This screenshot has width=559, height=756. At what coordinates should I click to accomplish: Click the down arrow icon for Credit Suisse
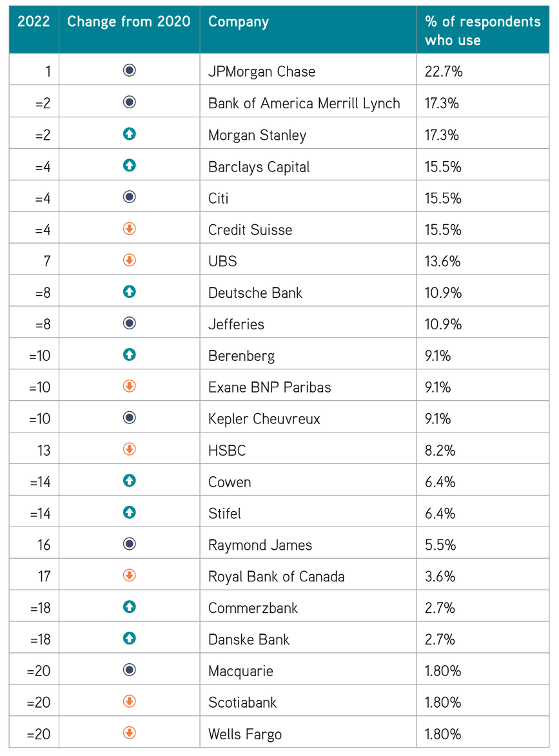[129, 229]
